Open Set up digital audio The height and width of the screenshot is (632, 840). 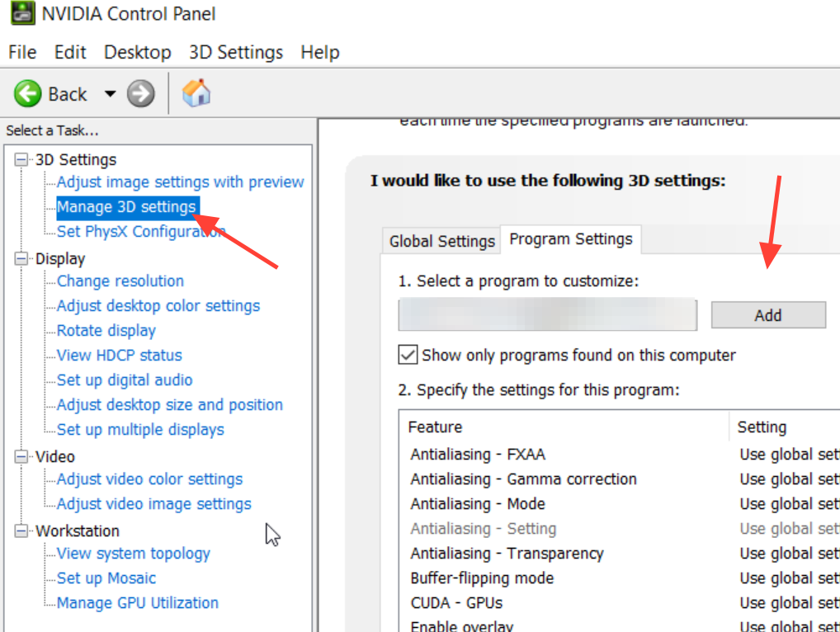click(125, 380)
